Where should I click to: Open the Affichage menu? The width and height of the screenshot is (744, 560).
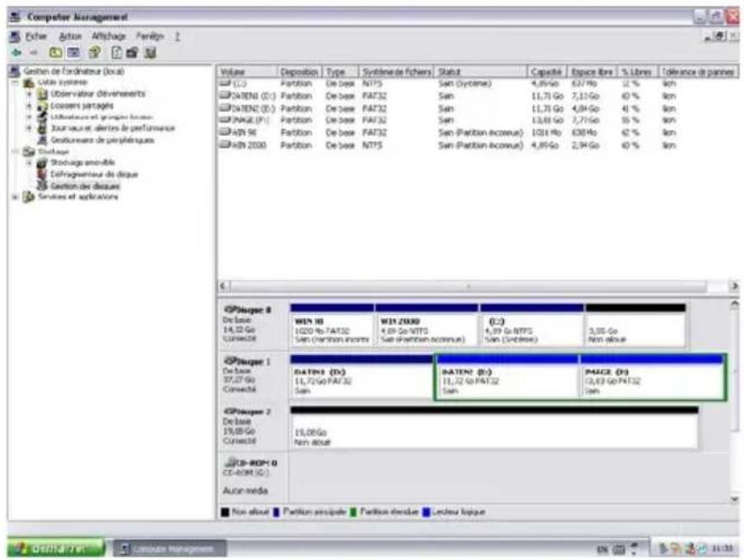(x=108, y=36)
